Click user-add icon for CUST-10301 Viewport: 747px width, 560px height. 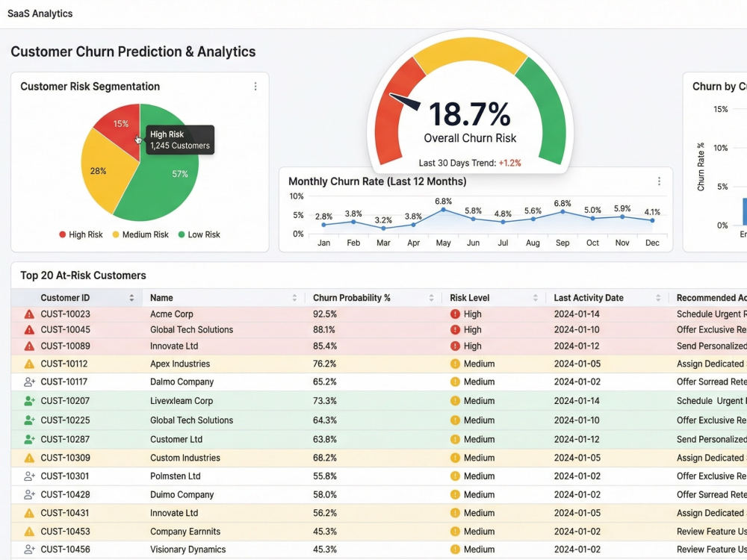(x=29, y=476)
